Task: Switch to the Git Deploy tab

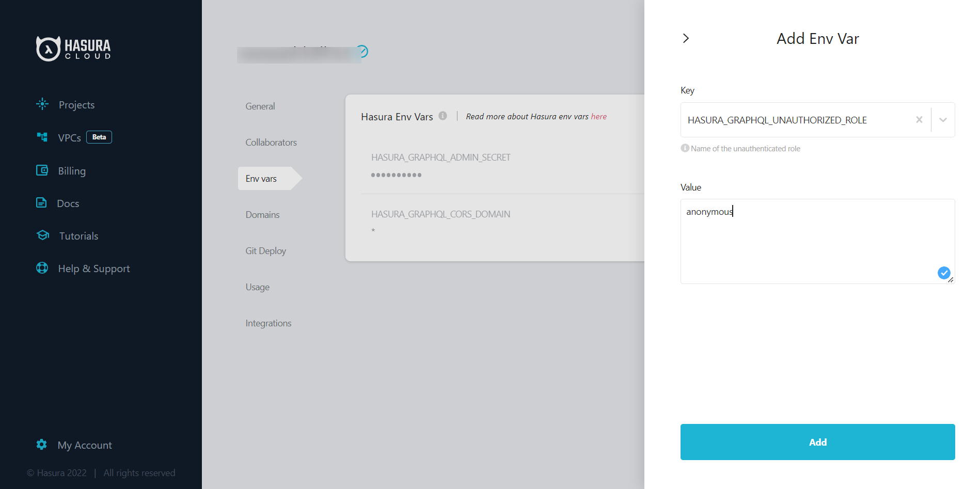Action: [x=265, y=251]
